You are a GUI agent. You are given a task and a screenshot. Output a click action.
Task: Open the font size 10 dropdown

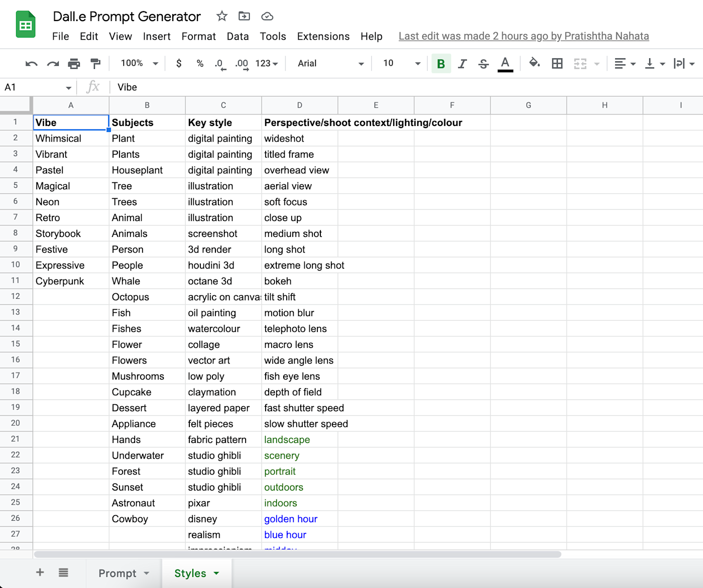click(402, 63)
